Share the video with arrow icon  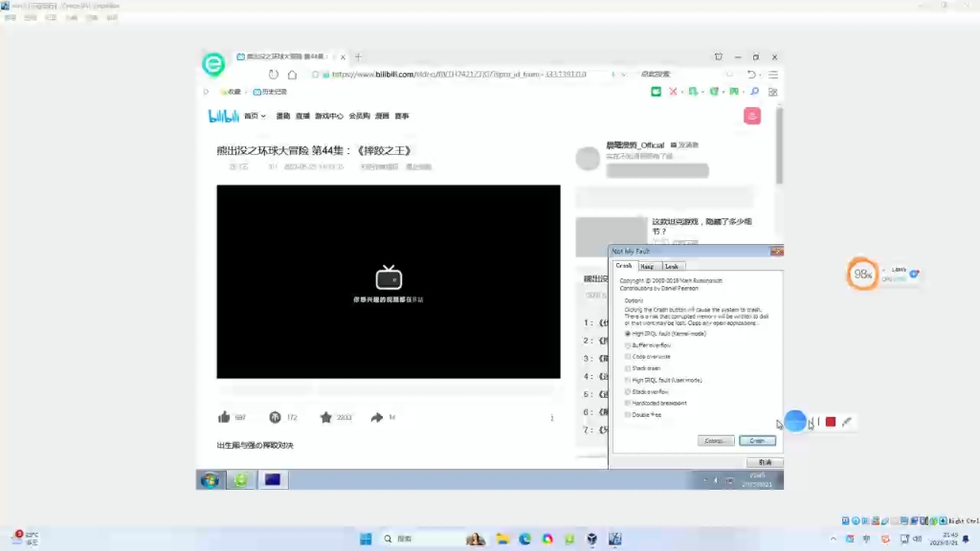pos(376,417)
